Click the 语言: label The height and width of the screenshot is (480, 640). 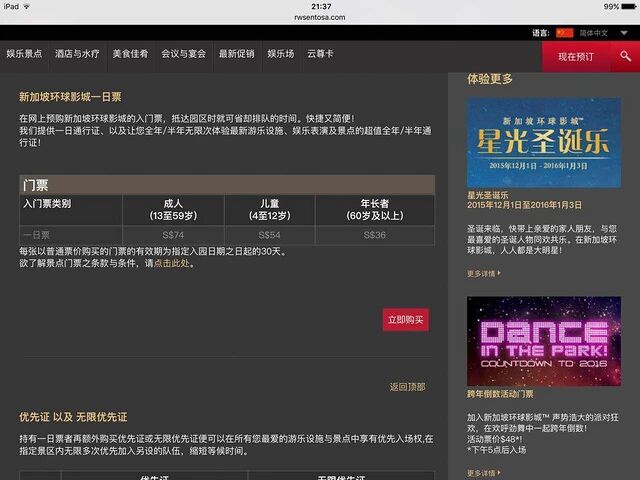pyautogui.click(x=541, y=33)
